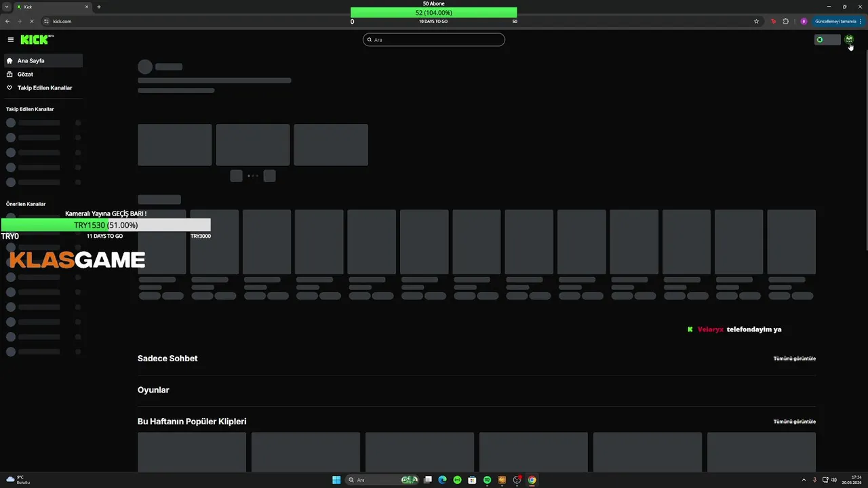The height and width of the screenshot is (488, 868).
Task: Open the Oyunlar section heading
Action: [153, 390]
